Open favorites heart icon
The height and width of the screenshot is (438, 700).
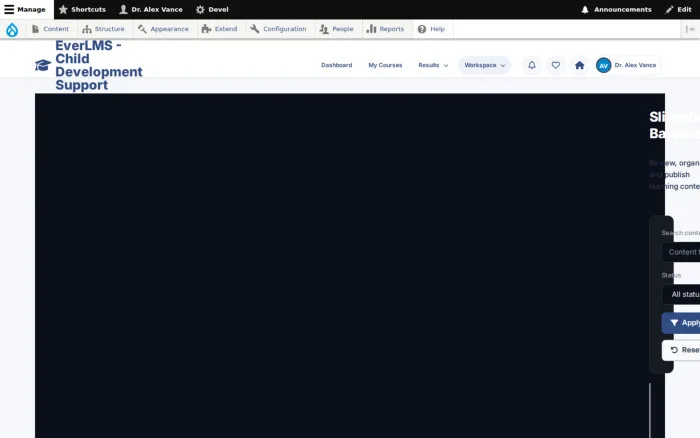click(x=556, y=65)
